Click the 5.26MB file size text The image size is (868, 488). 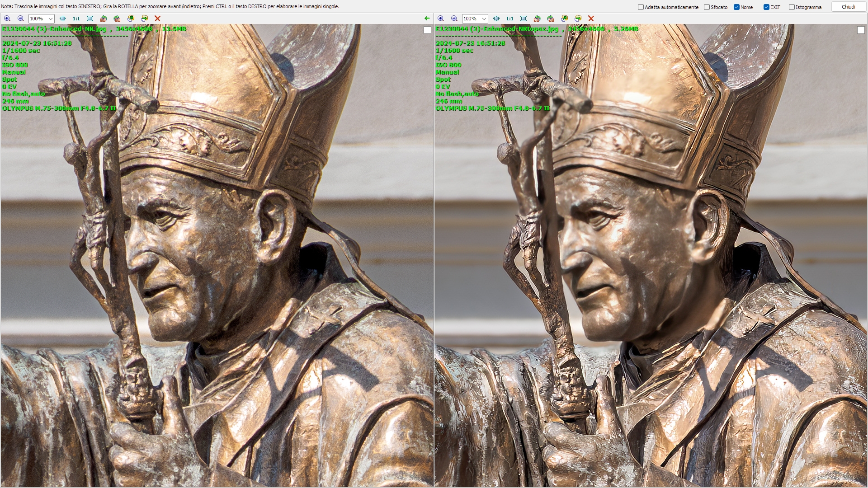(x=626, y=29)
